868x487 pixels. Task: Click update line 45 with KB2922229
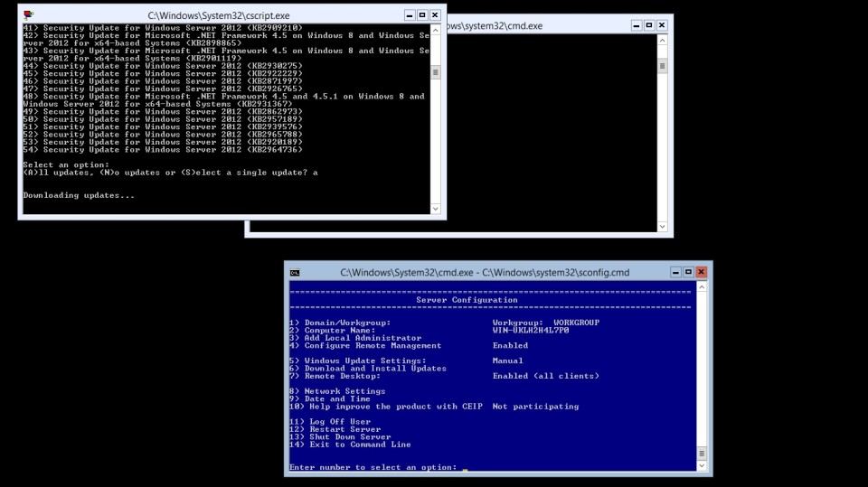tap(163, 73)
